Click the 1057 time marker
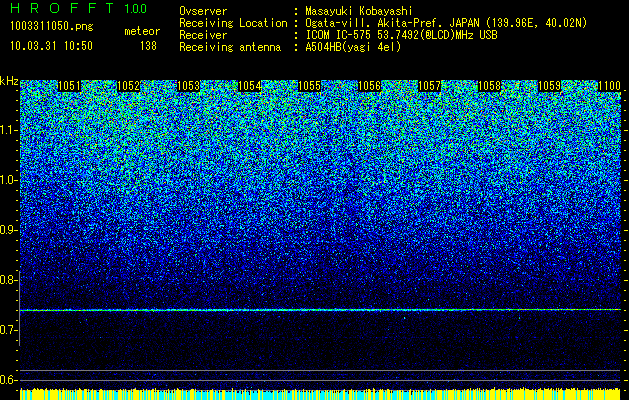The width and height of the screenshot is (629, 400). [x=429, y=86]
